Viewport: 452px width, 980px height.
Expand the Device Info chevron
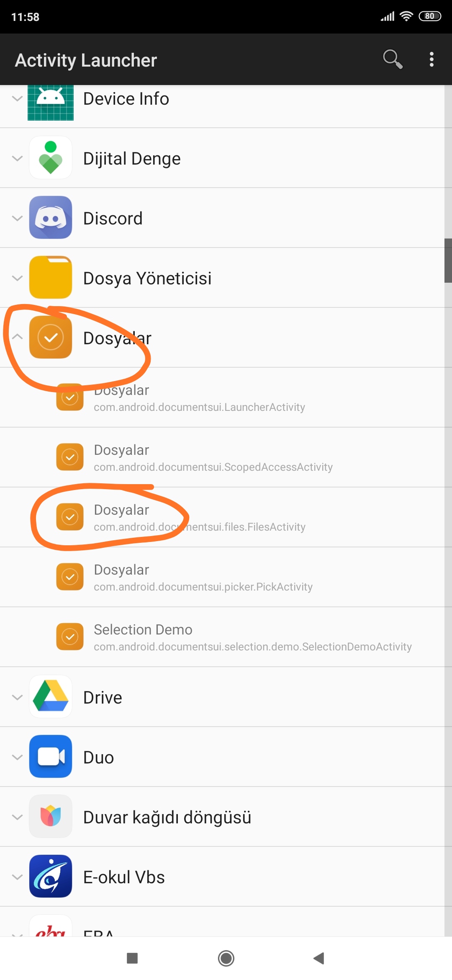pyautogui.click(x=17, y=99)
